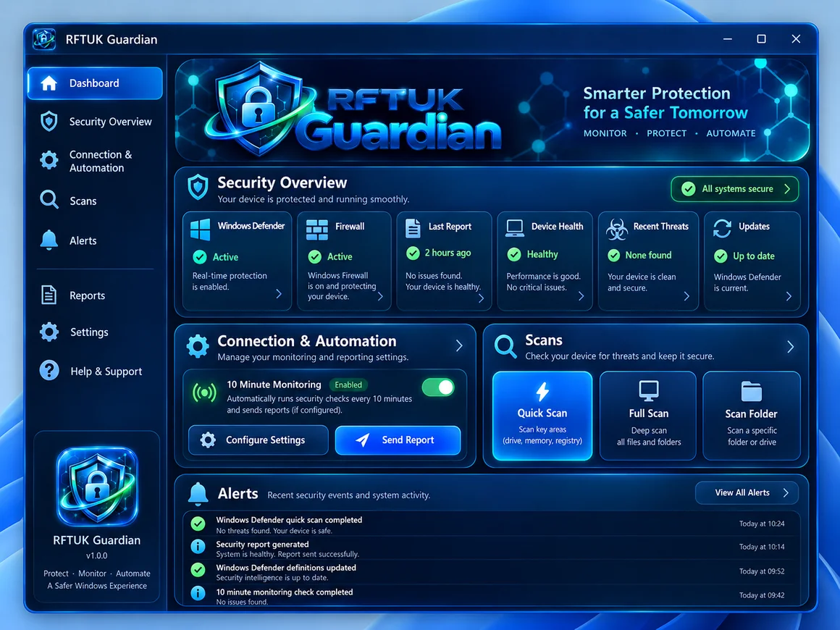The image size is (840, 630).
Task: Click the Firewall brick wall icon
Action: (317, 230)
